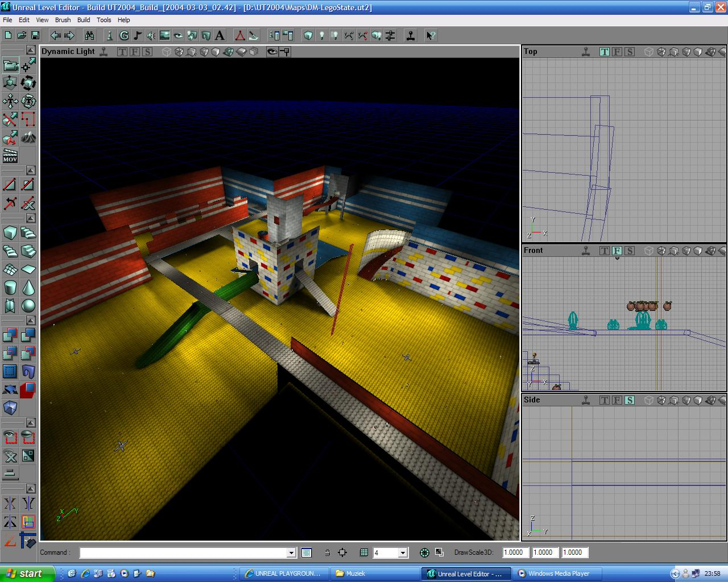
Task: Select the Cylinder brush builder
Action: point(10,287)
